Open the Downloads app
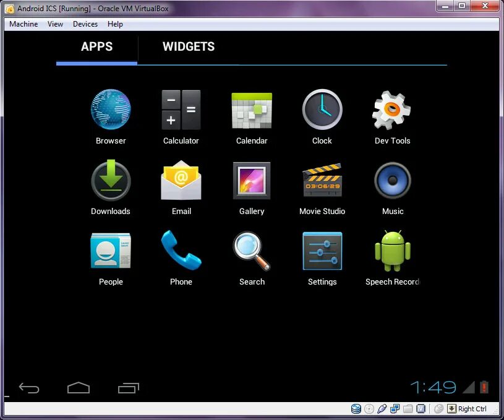Viewport: 504px width, 420px height. [111, 181]
